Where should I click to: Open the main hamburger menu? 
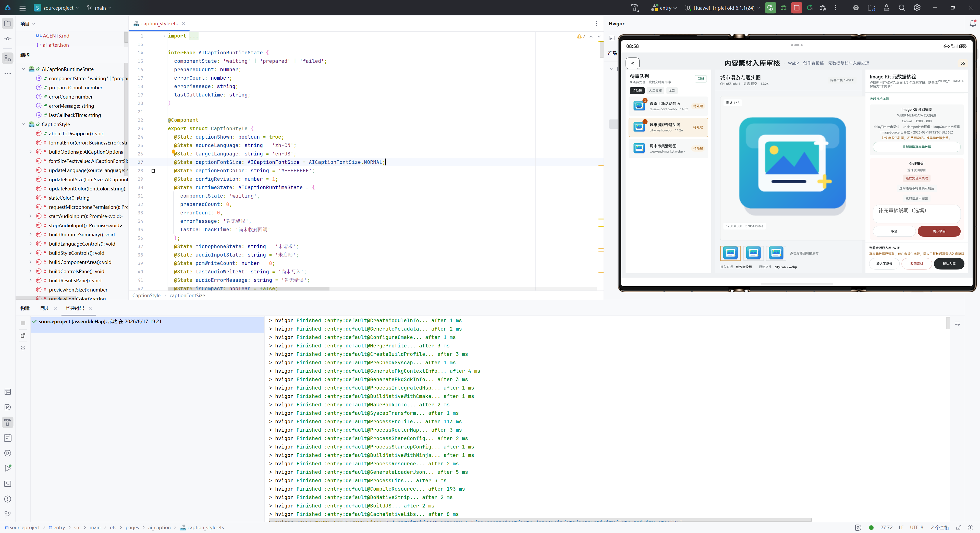click(22, 8)
